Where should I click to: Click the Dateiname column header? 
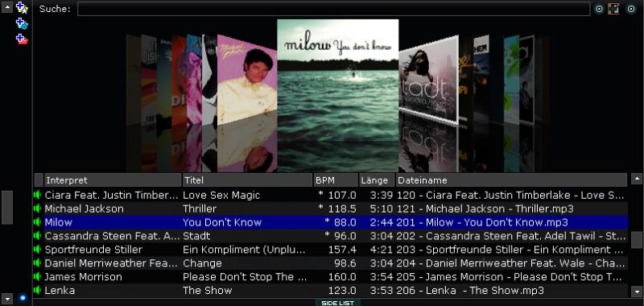[511, 180]
